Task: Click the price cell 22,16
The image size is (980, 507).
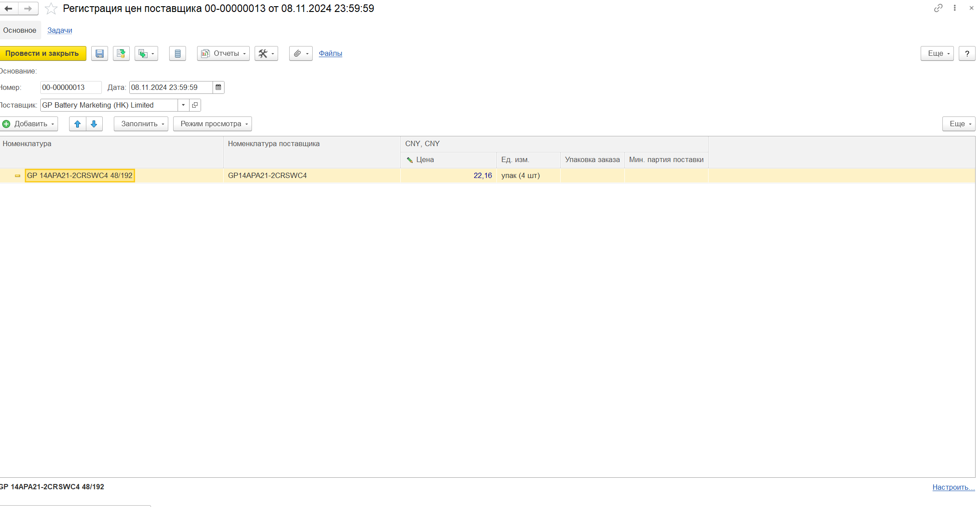Action: [x=448, y=175]
